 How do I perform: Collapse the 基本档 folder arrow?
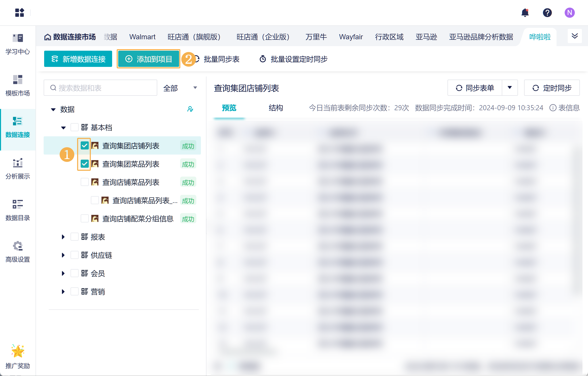[63, 128]
